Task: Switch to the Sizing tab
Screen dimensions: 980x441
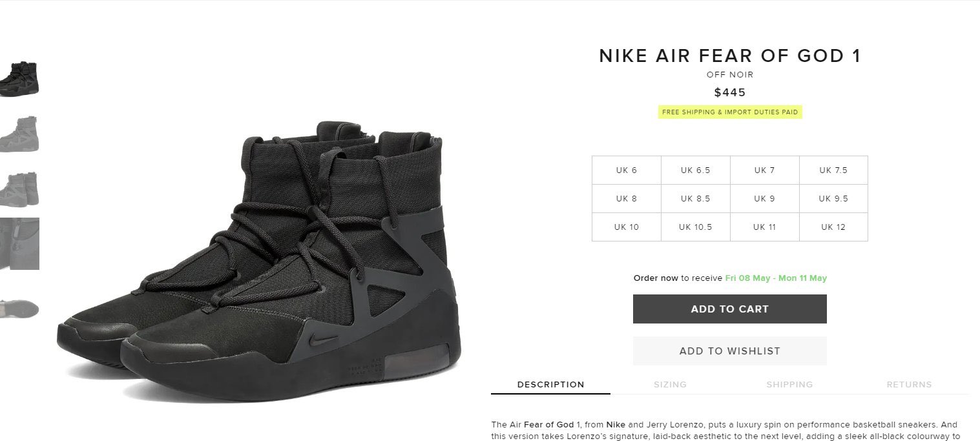Action: pyautogui.click(x=670, y=384)
